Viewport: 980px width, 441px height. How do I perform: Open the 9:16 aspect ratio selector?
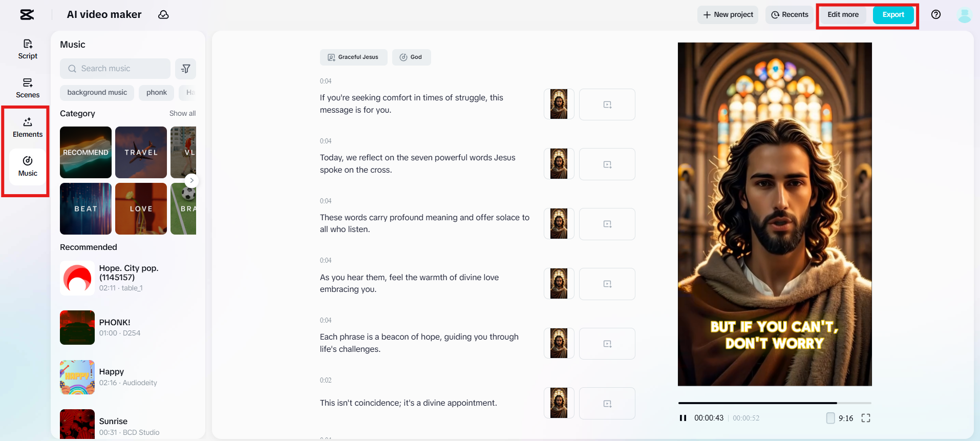(x=840, y=418)
